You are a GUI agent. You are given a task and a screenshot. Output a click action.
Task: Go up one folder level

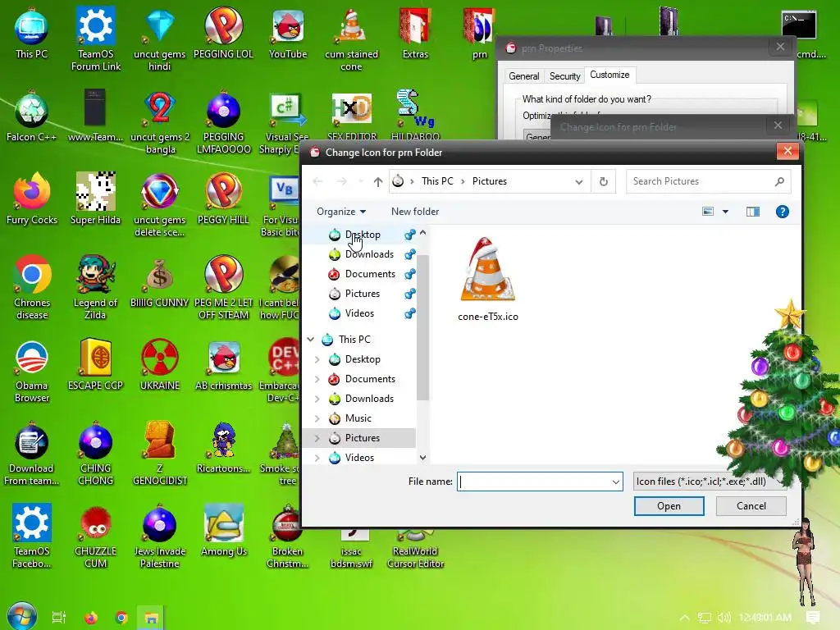pyautogui.click(x=377, y=181)
